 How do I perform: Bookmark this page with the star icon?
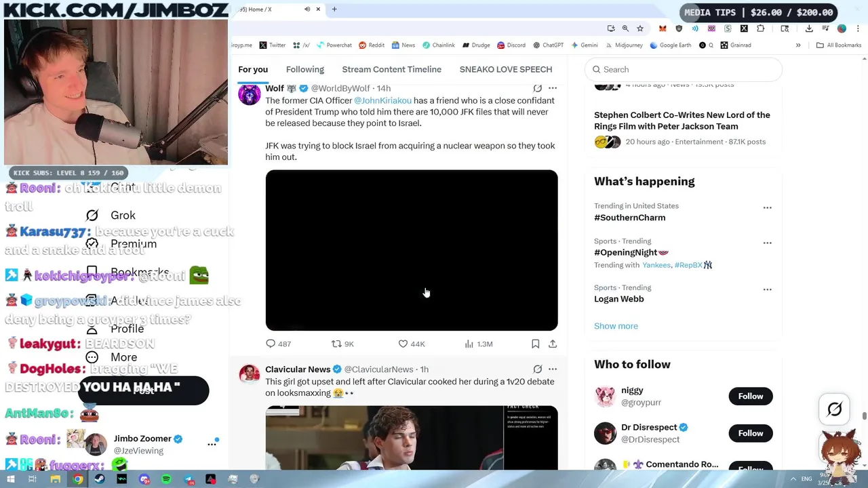click(639, 28)
